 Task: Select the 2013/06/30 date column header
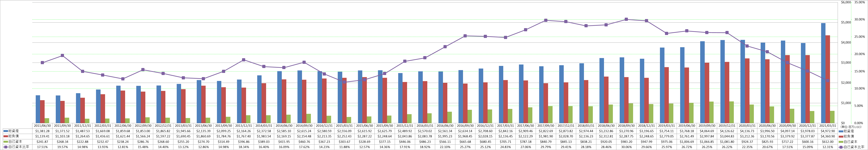(x=204, y=125)
